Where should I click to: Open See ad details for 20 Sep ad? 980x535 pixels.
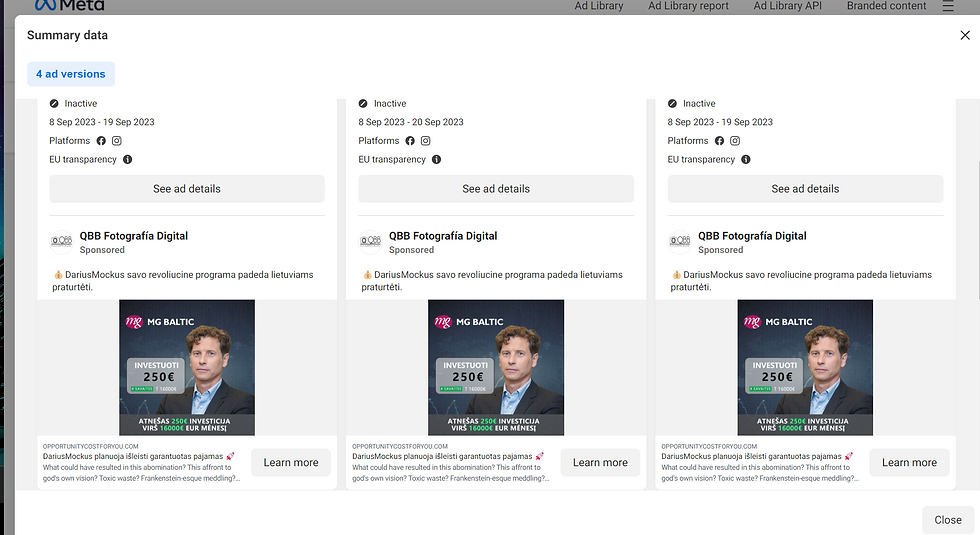click(496, 189)
